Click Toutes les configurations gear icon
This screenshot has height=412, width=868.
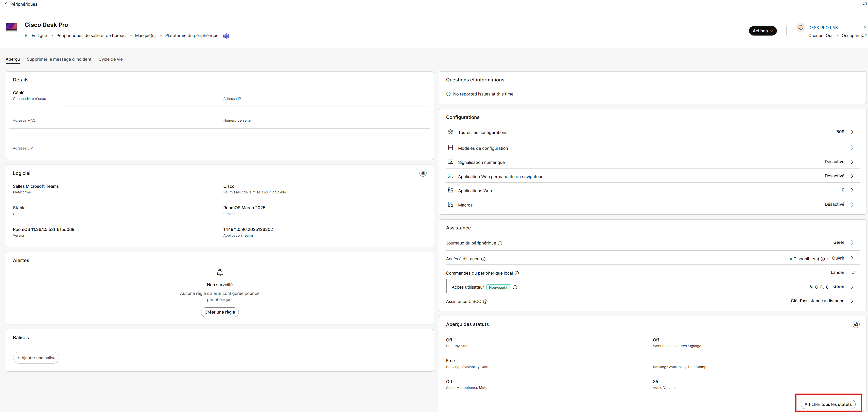point(451,132)
